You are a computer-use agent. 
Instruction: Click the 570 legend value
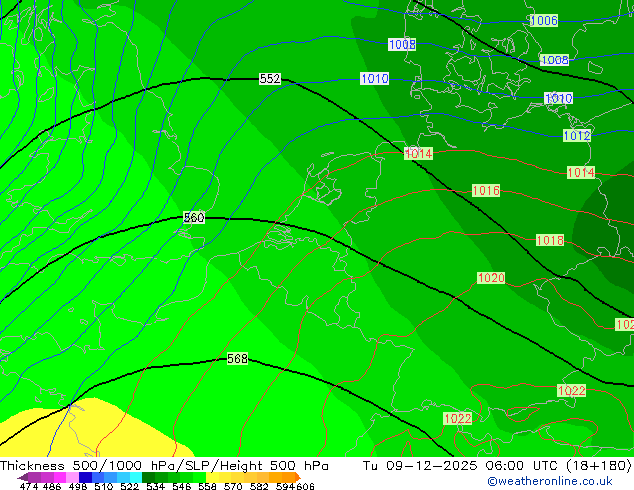tap(233, 486)
